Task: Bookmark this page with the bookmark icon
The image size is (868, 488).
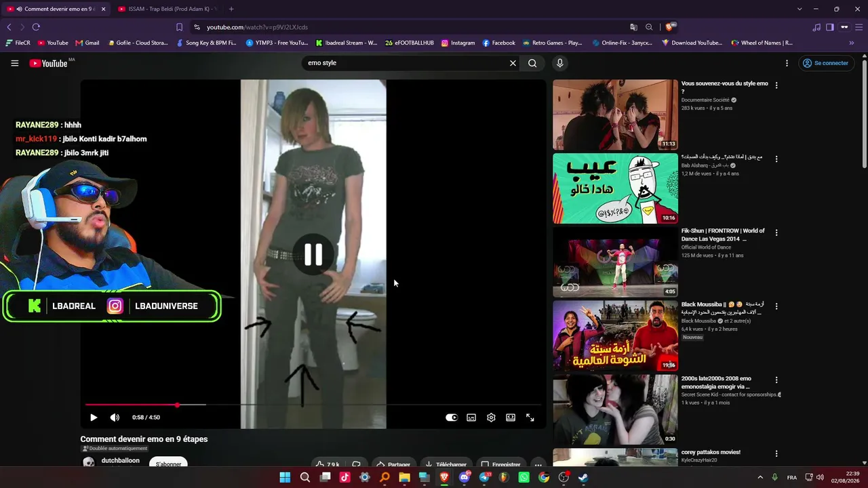Action: pos(179,27)
